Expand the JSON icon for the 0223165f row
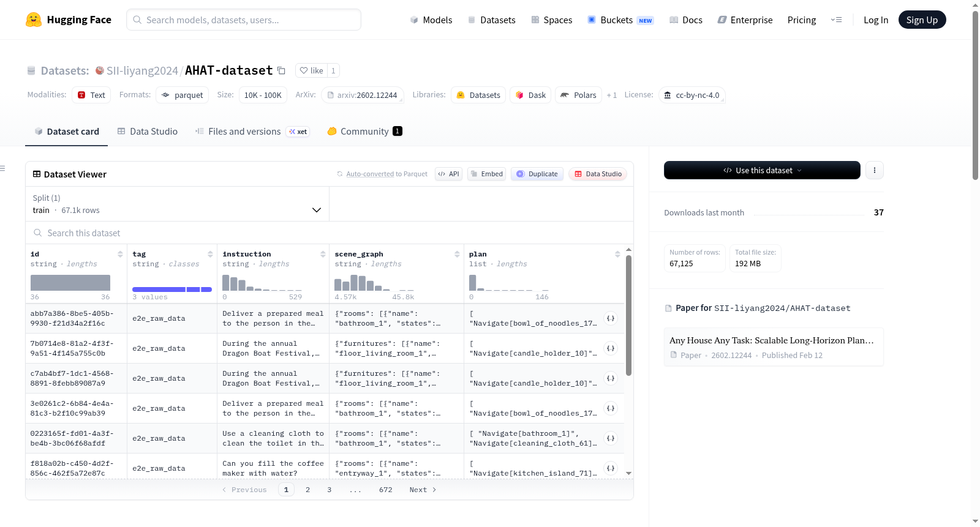980x527 pixels. coord(611,438)
